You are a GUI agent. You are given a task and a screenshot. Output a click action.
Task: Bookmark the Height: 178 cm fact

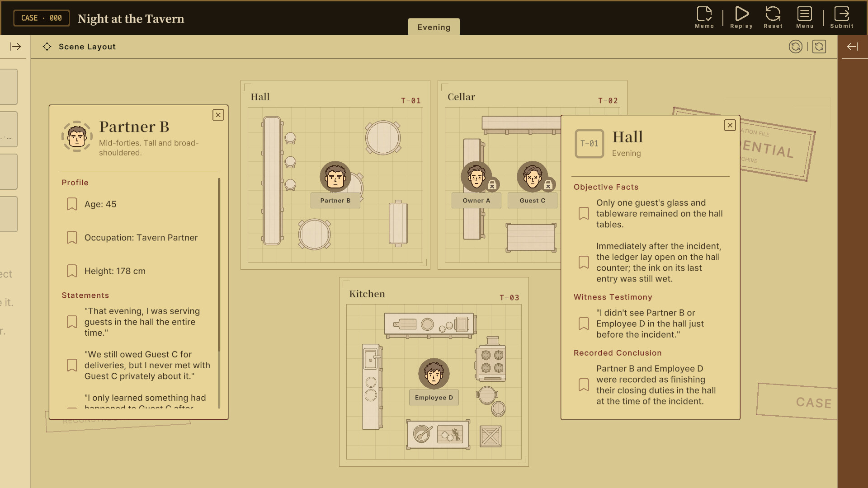(72, 271)
